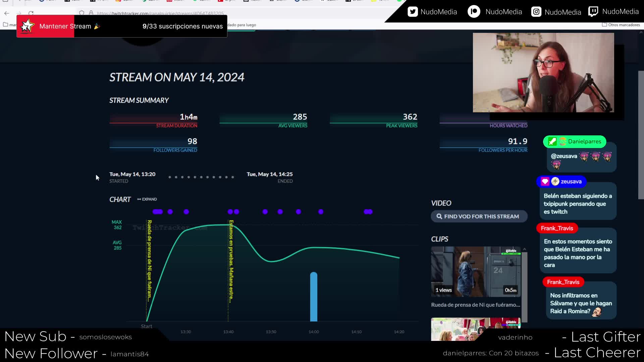Click the star icon on Mantener Stream
This screenshot has height=362, width=644.
point(27,26)
